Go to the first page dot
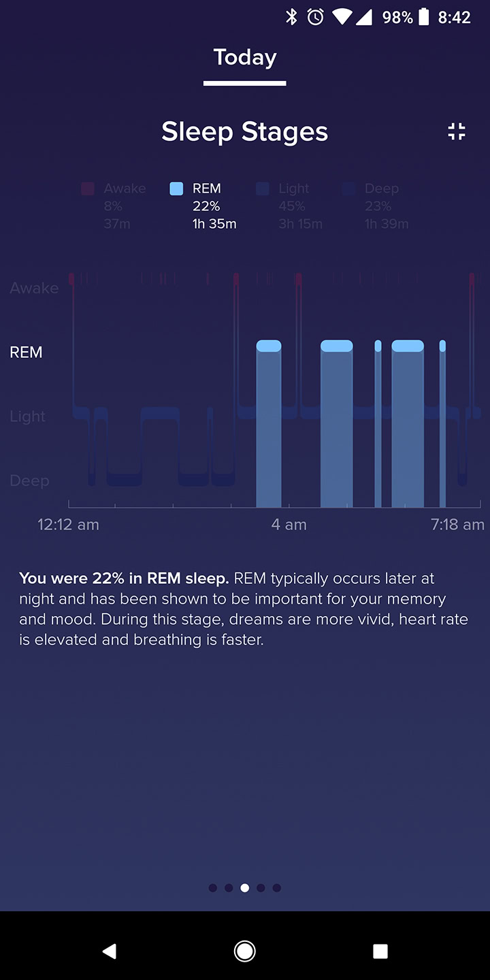 pos(213,887)
